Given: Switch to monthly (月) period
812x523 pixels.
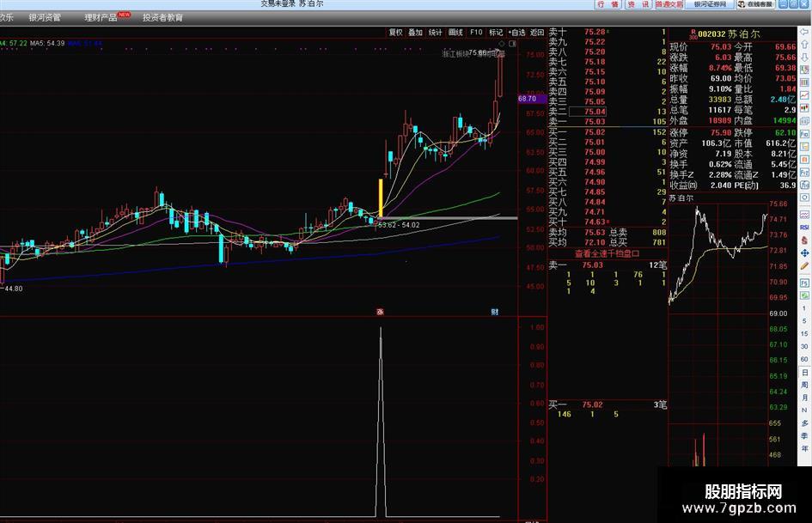Looking at the screenshot, I should [x=804, y=398].
